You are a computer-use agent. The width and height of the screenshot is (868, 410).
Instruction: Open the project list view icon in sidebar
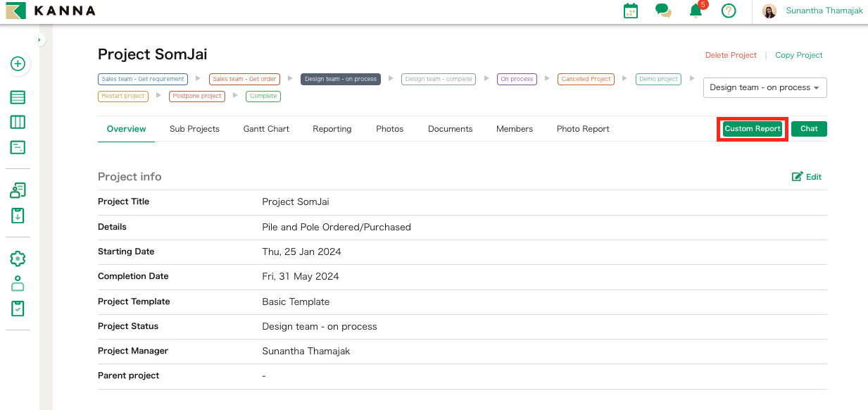18,97
